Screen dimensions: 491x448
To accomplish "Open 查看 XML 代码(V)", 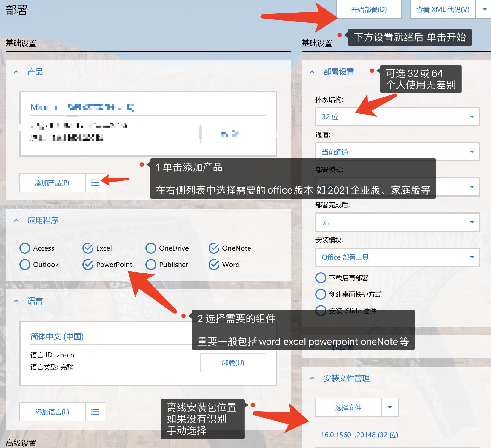I will pos(443,10).
